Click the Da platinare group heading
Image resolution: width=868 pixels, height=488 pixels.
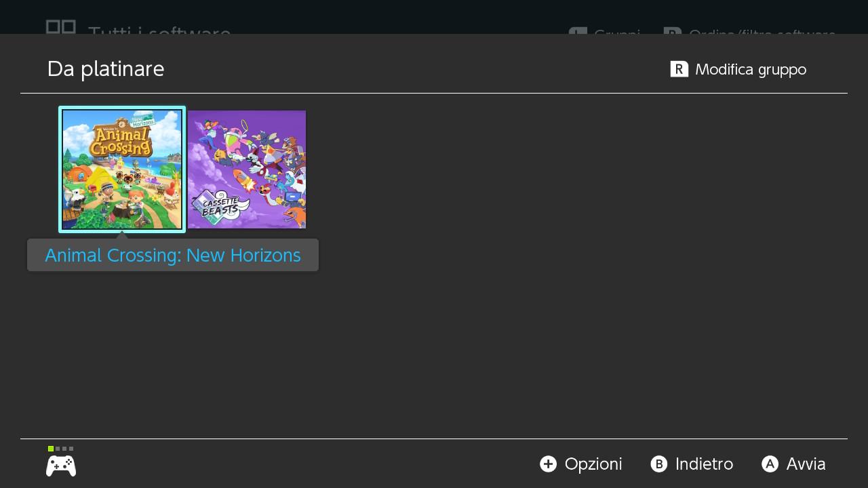[x=106, y=69]
